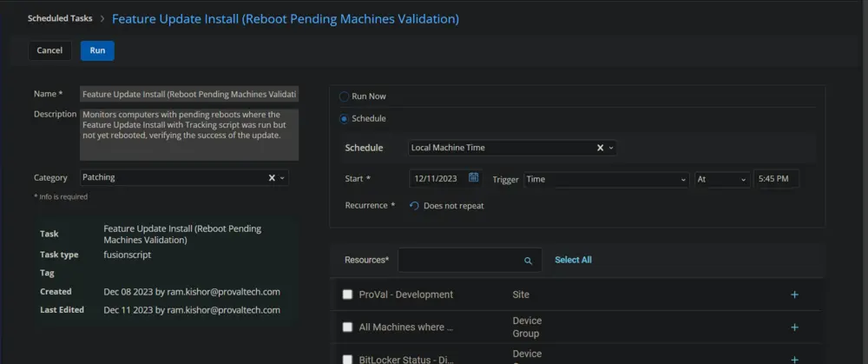This screenshot has width=868, height=364.
Task: Click the 5:45 PM time field
Action: 776,179
